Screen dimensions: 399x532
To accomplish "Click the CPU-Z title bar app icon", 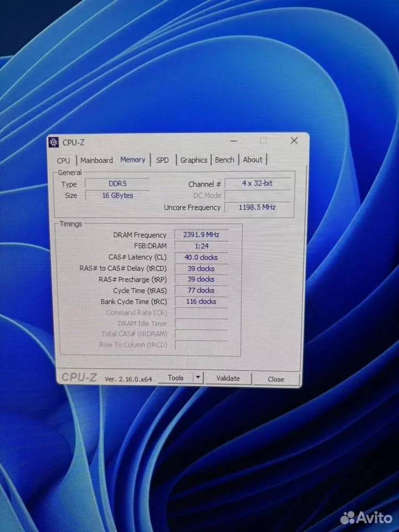I will pos(54,142).
